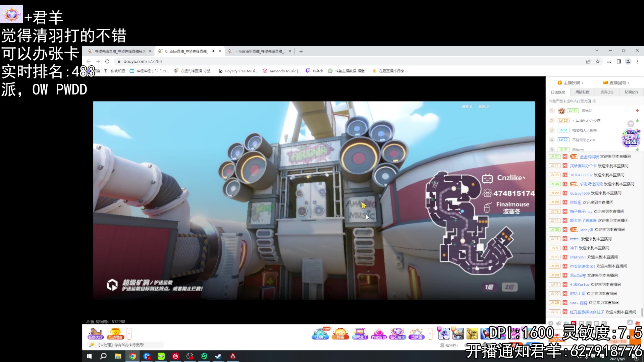Screen dimensions: 644x362
Task: Open the Jamendo Music bookmark
Action: coord(282,71)
